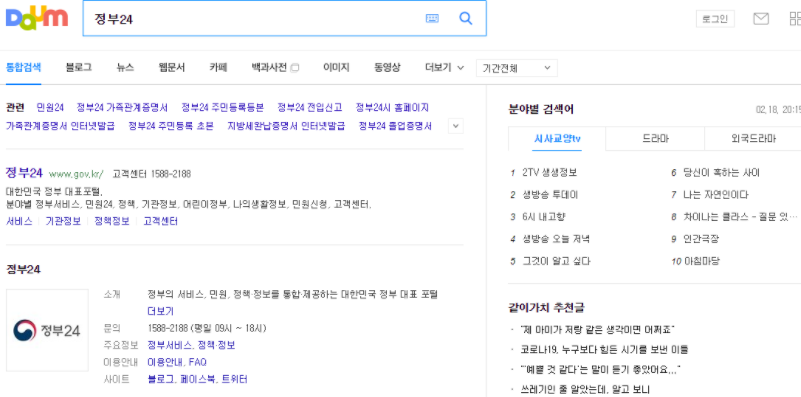Open the 페이스북 site link
Screen dimensions: 801x397
[x=198, y=379]
